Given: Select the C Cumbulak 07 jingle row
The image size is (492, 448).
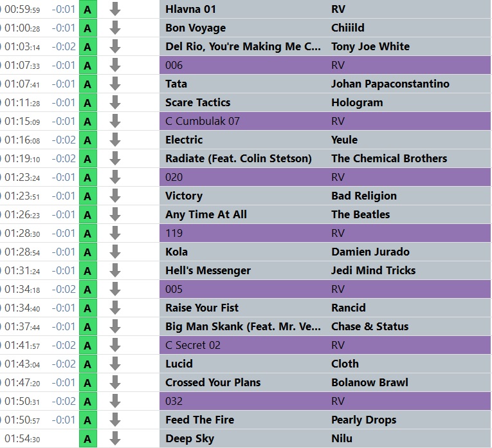Looking at the screenshot, I should 325,121.
